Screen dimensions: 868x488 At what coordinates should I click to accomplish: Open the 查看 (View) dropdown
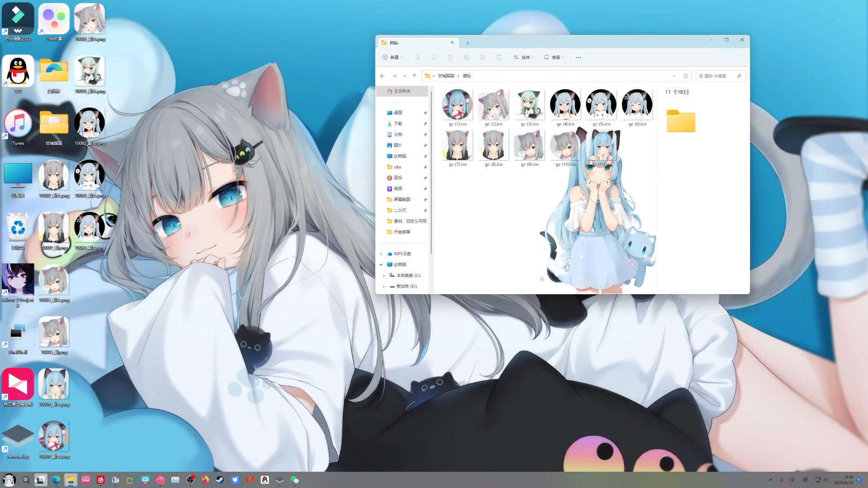(x=554, y=57)
